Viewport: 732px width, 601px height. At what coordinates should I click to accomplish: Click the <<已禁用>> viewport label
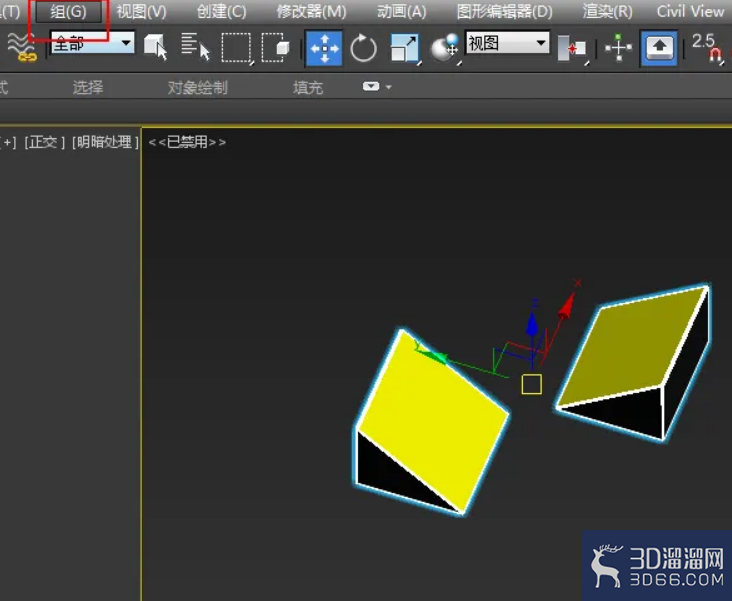(x=187, y=142)
